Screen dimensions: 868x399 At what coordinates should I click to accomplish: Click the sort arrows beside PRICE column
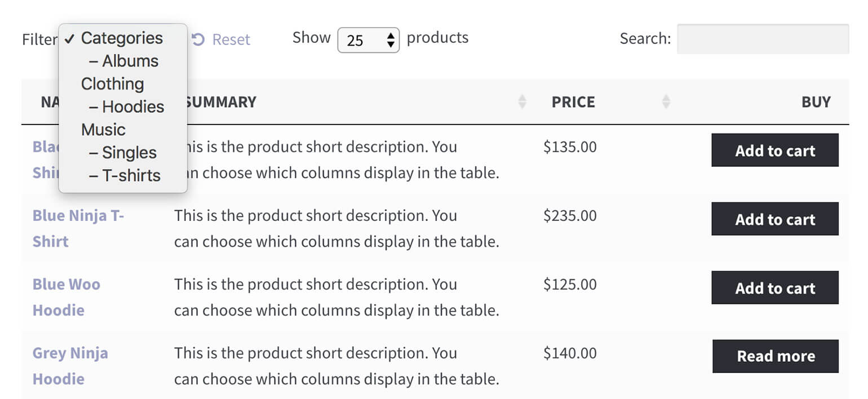666,101
